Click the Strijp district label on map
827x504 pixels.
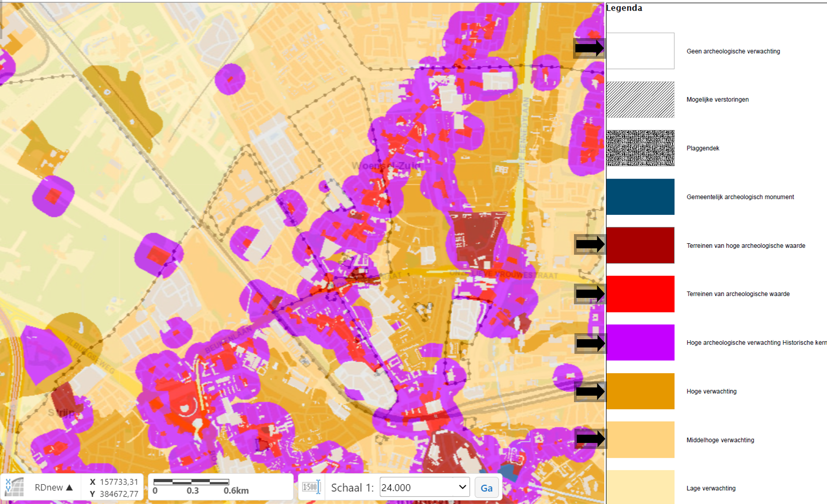pos(61,413)
